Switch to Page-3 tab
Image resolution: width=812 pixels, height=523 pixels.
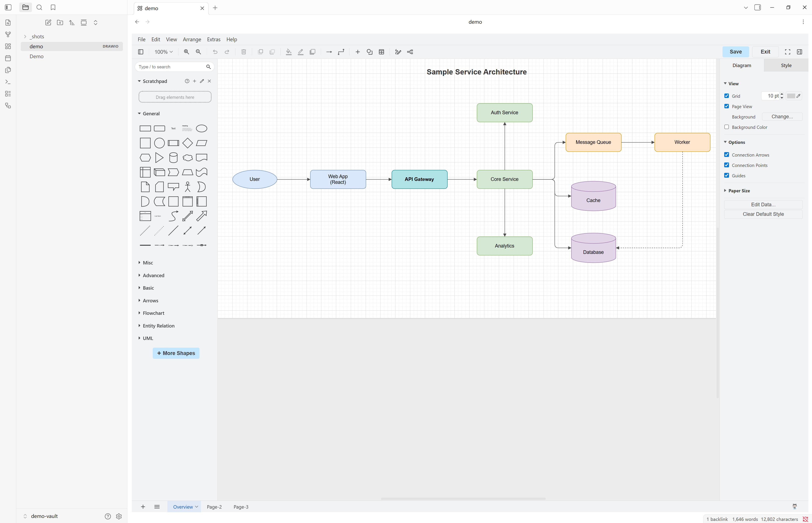click(x=241, y=507)
